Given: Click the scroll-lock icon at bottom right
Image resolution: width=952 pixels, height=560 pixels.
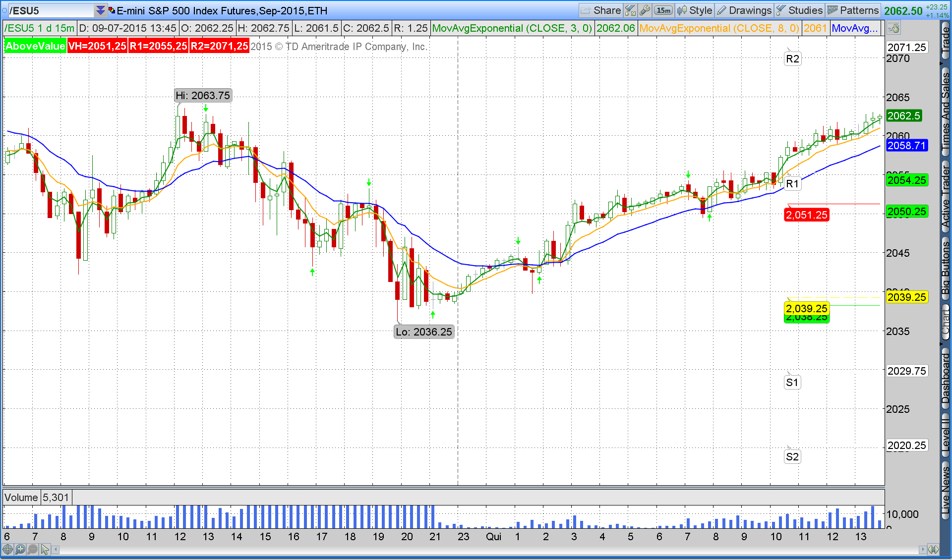Looking at the screenshot, I should [x=933, y=549].
